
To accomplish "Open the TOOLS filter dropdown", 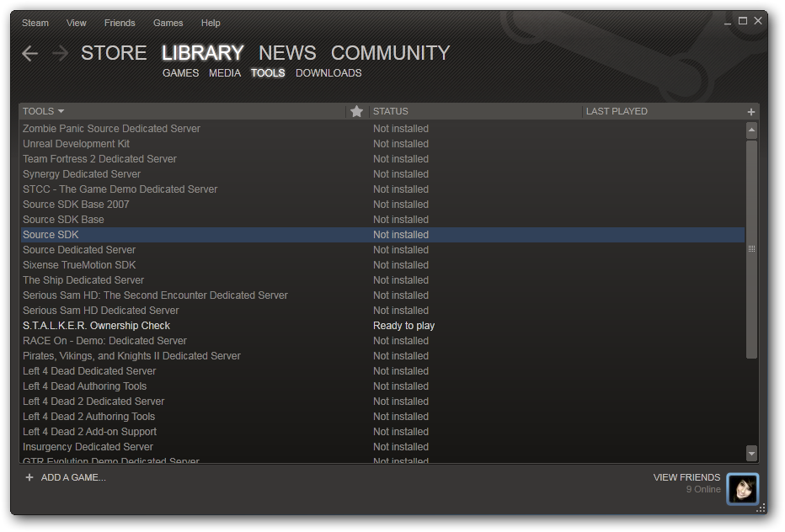I will pyautogui.click(x=44, y=111).
